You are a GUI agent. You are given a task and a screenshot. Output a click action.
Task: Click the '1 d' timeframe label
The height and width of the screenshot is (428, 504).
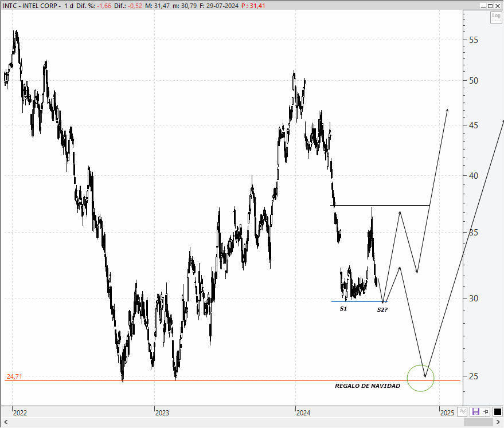tap(68, 6)
